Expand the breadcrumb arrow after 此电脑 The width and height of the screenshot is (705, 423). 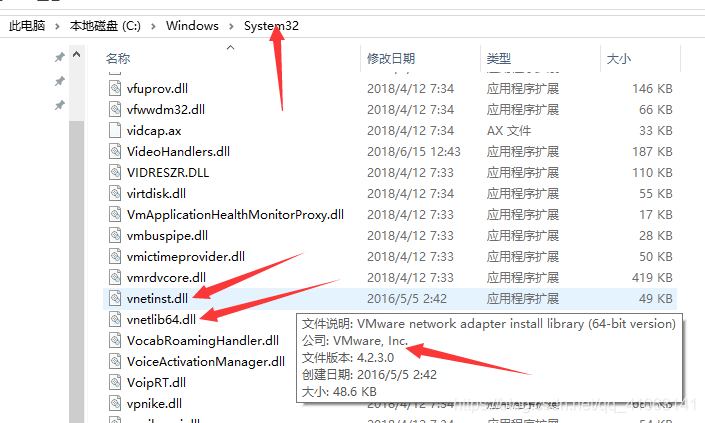tap(57, 26)
